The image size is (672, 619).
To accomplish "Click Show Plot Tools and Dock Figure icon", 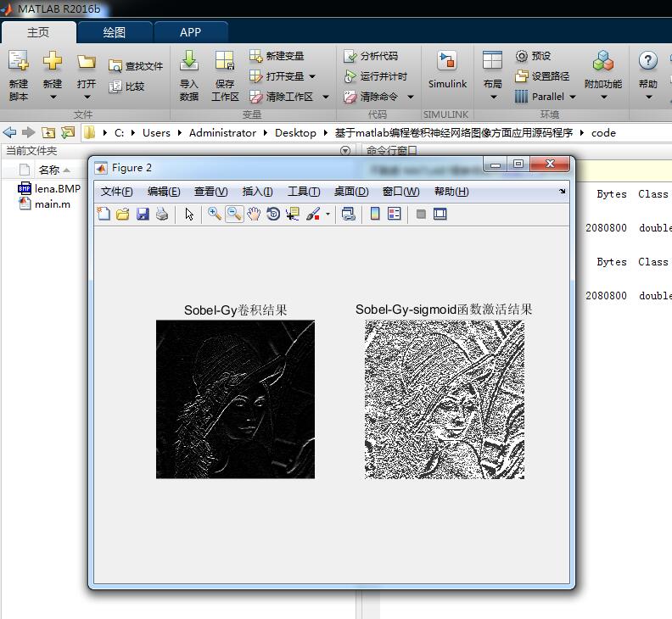I will (x=440, y=214).
